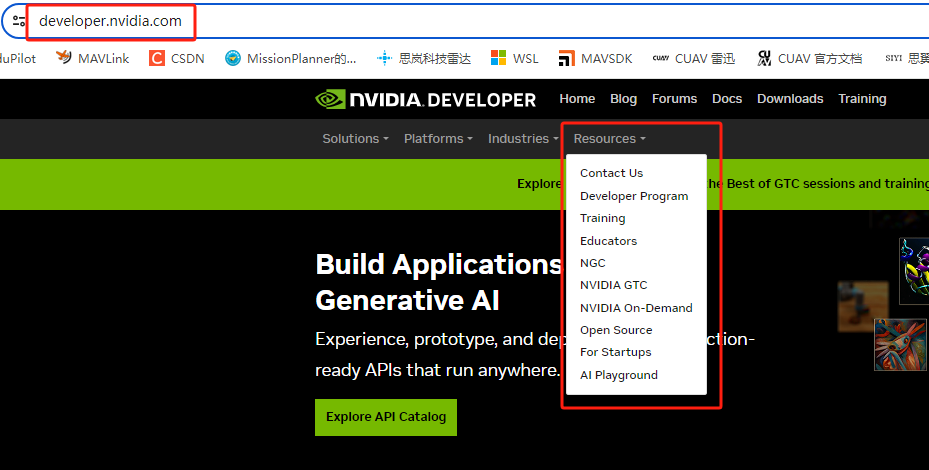Open the MissionPlanner bookmark
The width and height of the screenshot is (929, 470).
tap(291, 58)
